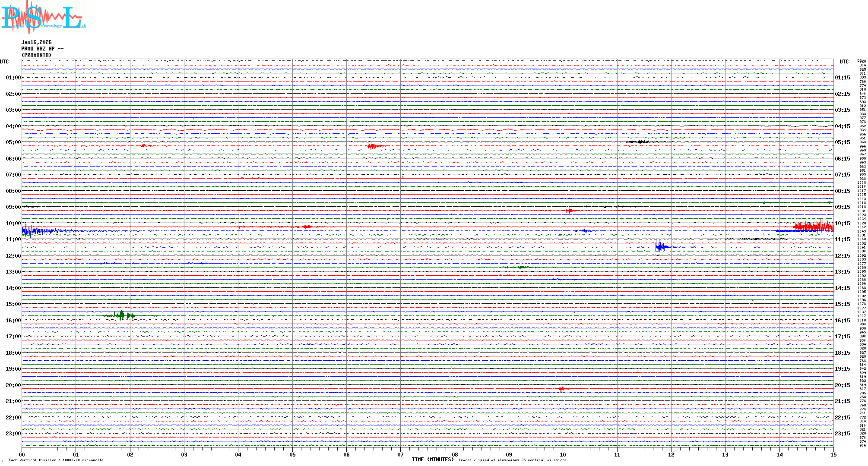Click the Jan16,2026 date label

click(x=36, y=42)
